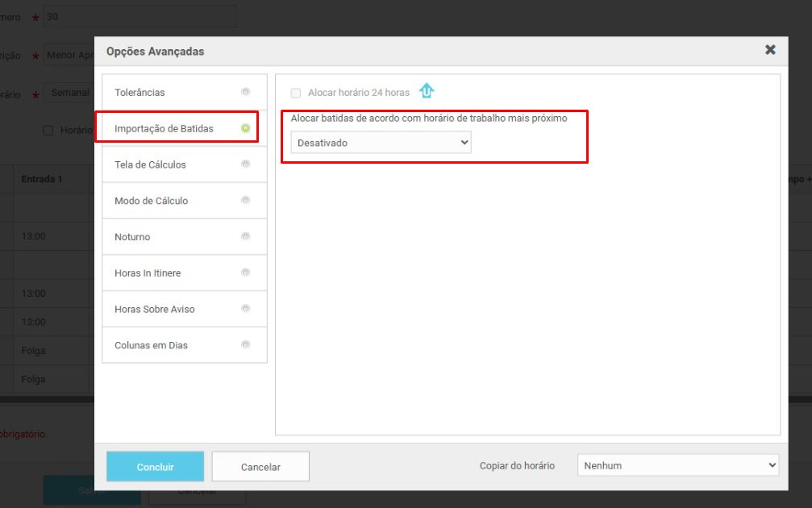Click the Tela de Cálculos indicator dot
Viewport: 812px width, 508px height.
[x=246, y=164]
